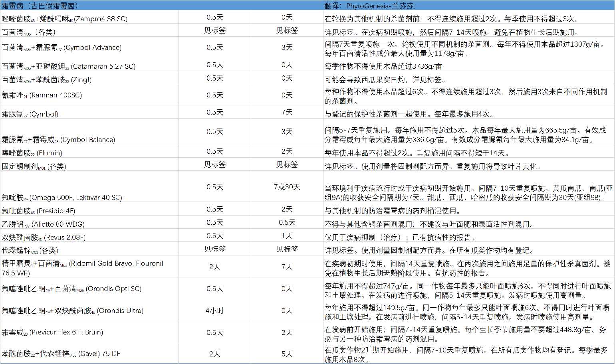Select the Elumin product name cell

[32, 153]
